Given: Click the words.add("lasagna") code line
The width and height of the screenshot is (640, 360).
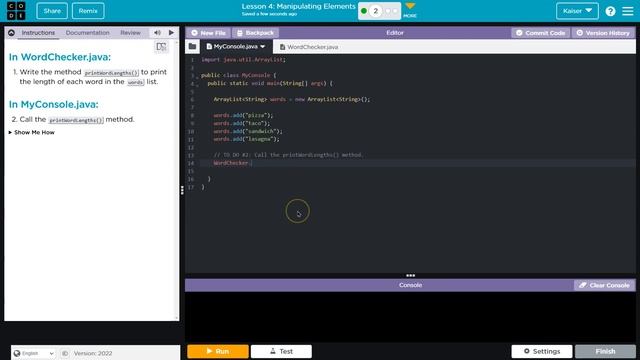Looking at the screenshot, I should [246, 139].
